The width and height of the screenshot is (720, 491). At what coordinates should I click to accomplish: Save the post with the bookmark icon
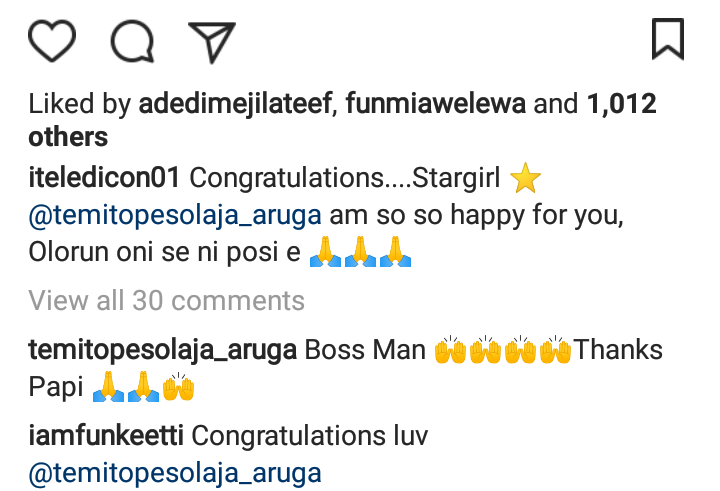coord(667,39)
